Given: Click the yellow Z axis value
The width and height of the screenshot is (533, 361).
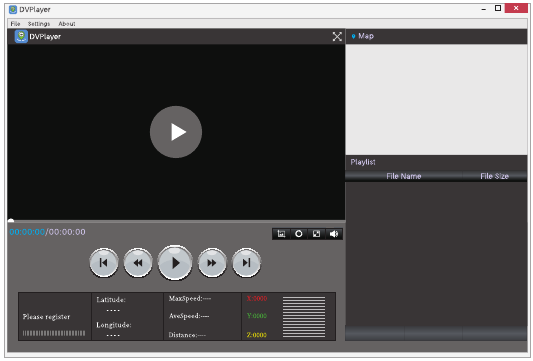Looking at the screenshot, I should [x=257, y=335].
